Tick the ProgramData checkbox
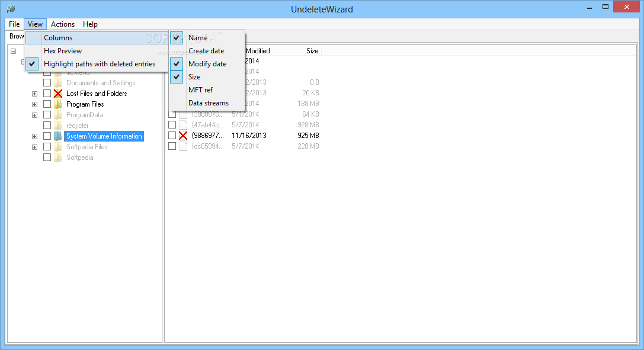Screen dimensions: 644x350 pos(47,115)
